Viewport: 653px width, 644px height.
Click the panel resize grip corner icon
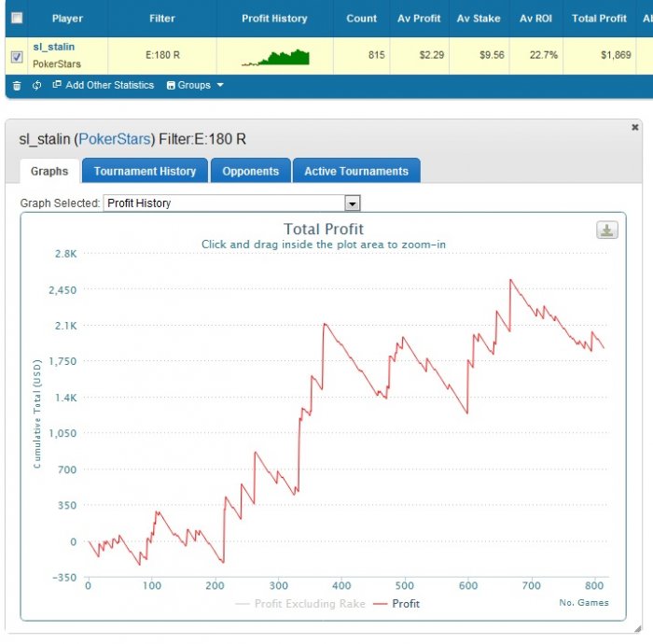coord(637,629)
